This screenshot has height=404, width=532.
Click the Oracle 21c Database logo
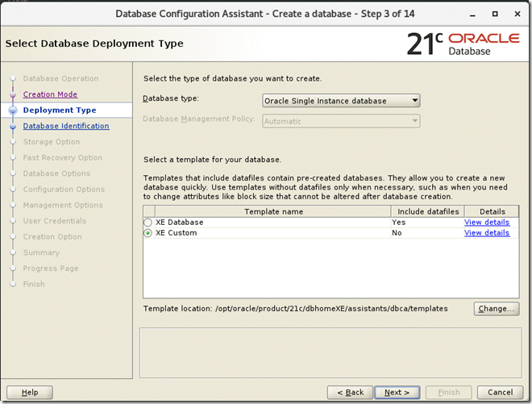click(463, 44)
